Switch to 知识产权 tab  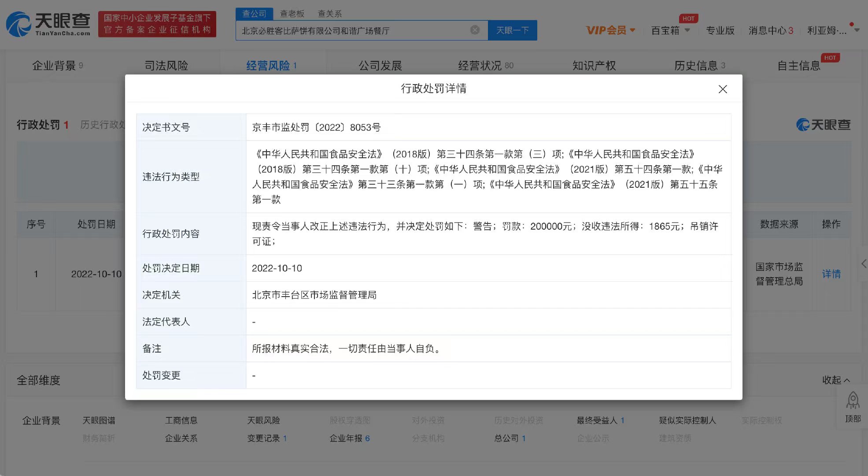coord(594,66)
